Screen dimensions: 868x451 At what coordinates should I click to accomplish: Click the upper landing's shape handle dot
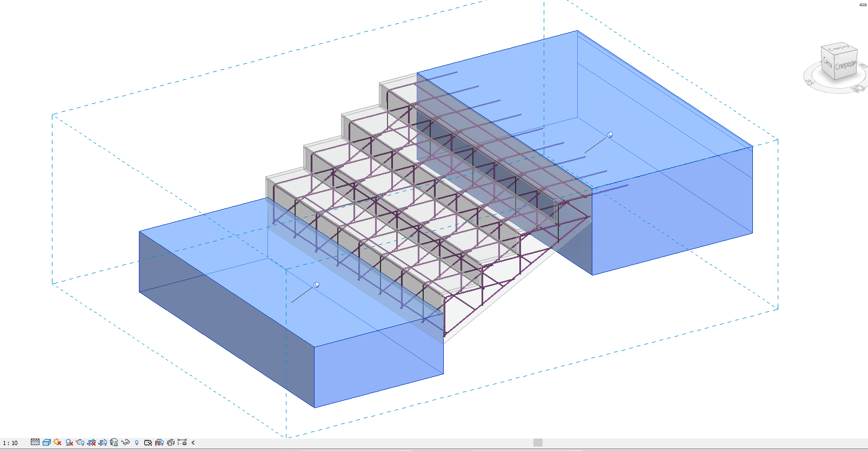(x=610, y=134)
